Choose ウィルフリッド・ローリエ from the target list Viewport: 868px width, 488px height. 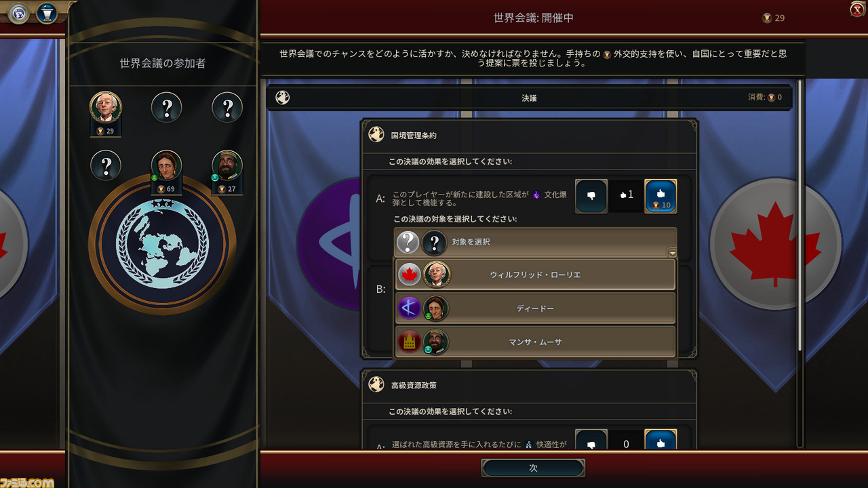click(536, 275)
